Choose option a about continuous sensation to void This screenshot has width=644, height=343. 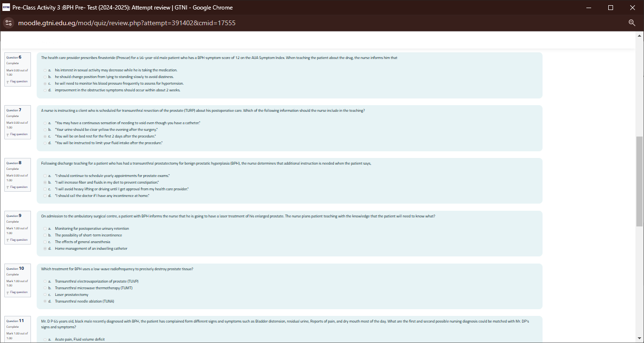pyautogui.click(x=45, y=123)
